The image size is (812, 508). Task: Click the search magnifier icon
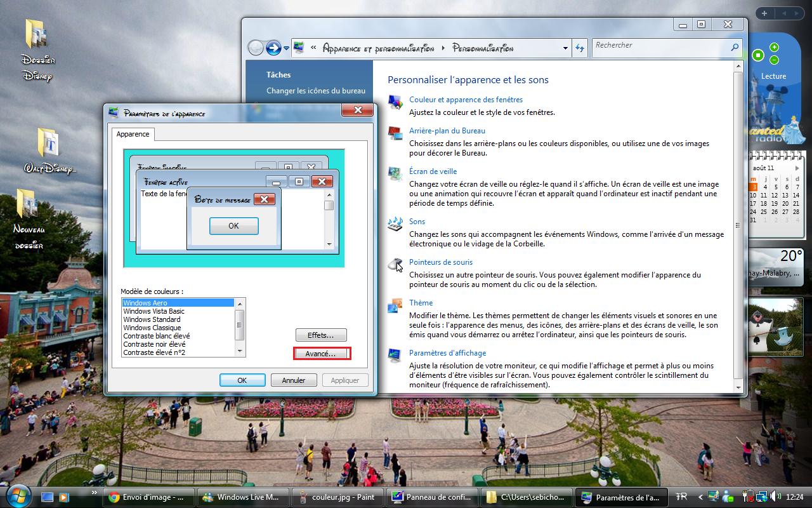tap(735, 46)
